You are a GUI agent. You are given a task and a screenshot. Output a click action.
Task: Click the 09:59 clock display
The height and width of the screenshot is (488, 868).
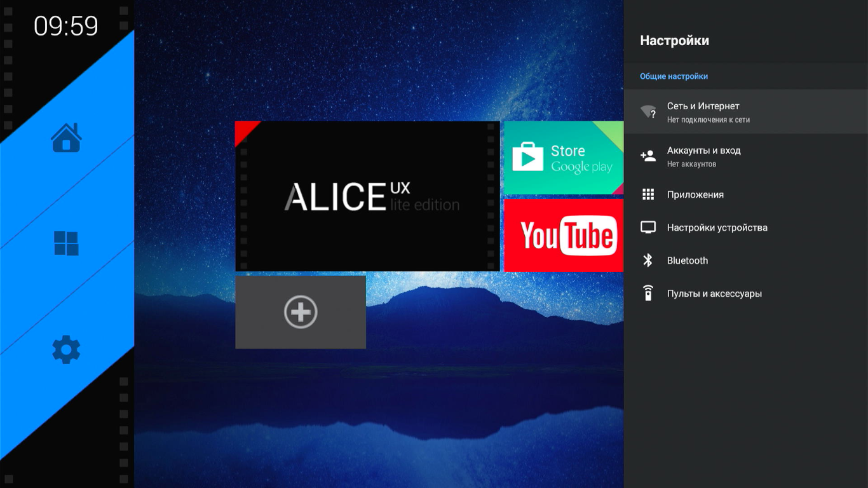click(66, 26)
